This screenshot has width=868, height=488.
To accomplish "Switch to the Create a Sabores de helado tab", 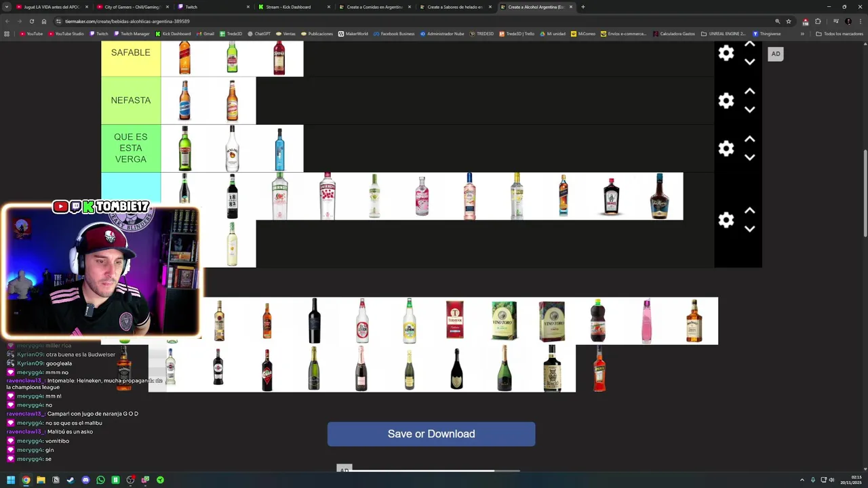I will pyautogui.click(x=454, y=7).
